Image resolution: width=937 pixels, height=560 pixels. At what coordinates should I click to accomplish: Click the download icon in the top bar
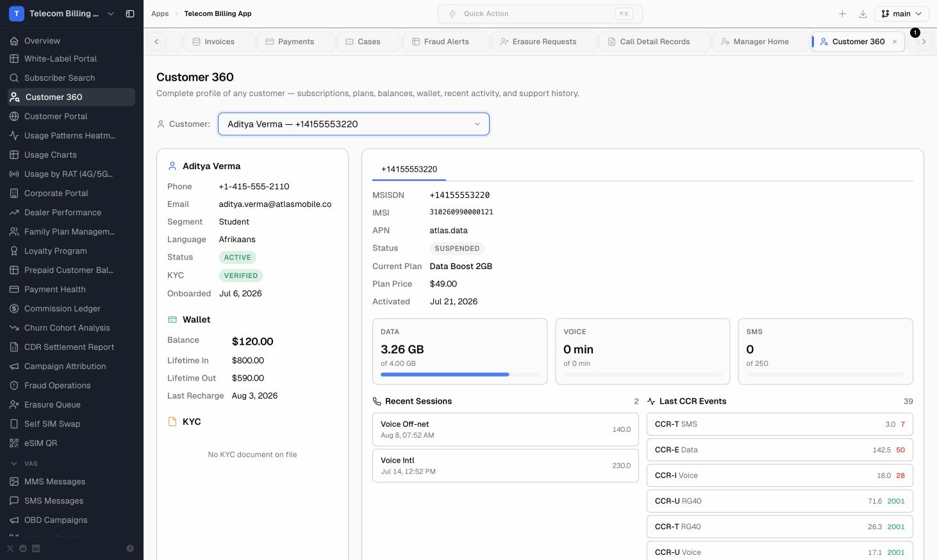863,13
